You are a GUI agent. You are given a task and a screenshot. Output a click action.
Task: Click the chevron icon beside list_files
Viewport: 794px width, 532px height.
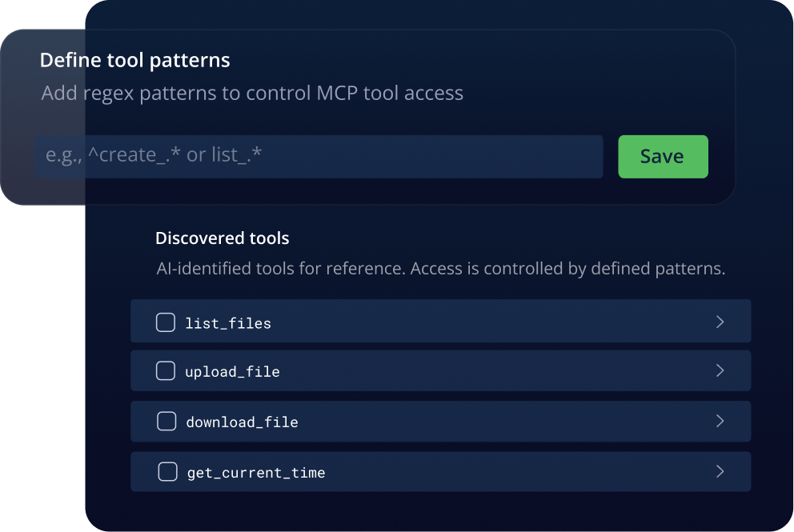(720, 322)
